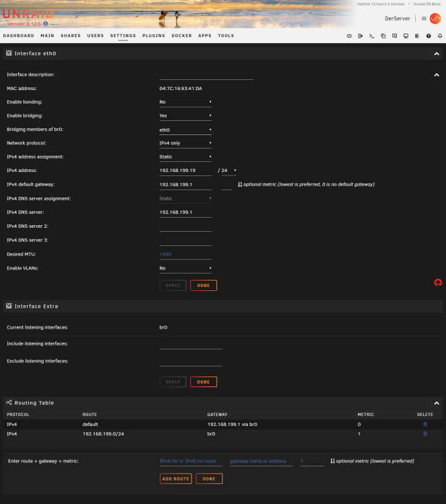The width and height of the screenshot is (446, 504).
Task: Collapse the Routing Table chevron
Action: coord(437,403)
